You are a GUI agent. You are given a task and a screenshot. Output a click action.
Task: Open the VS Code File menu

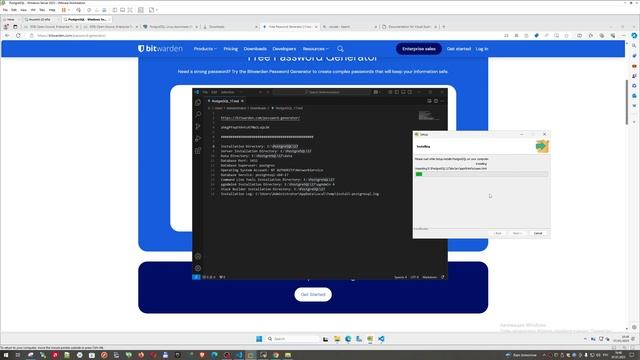click(x=205, y=92)
